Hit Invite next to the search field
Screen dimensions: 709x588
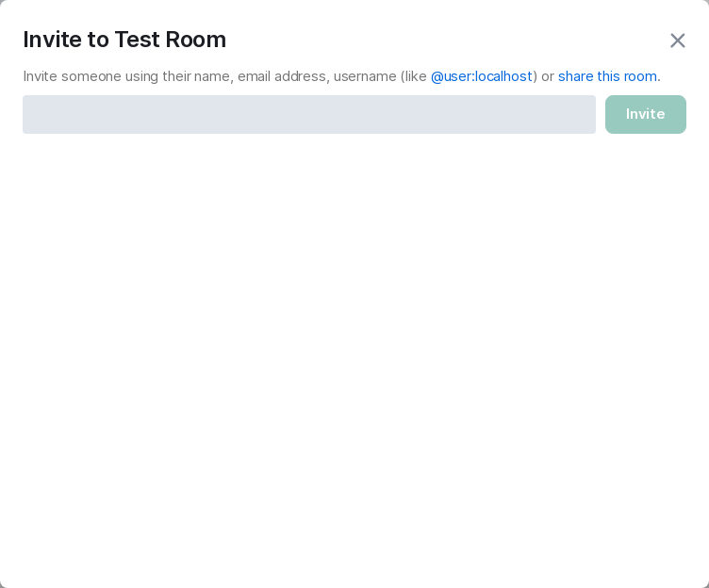point(645,114)
